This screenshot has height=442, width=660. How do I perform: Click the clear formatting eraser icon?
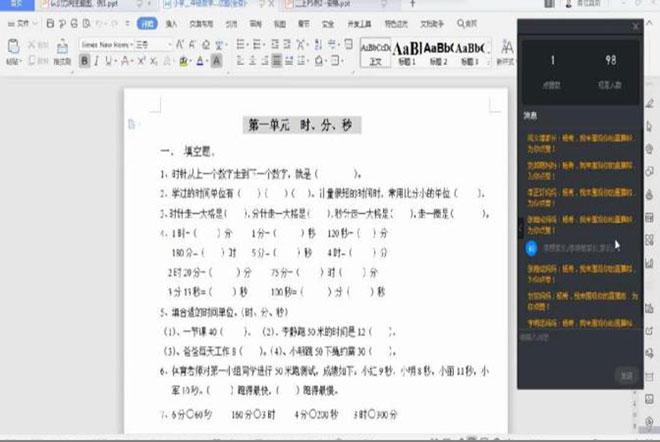206,44
